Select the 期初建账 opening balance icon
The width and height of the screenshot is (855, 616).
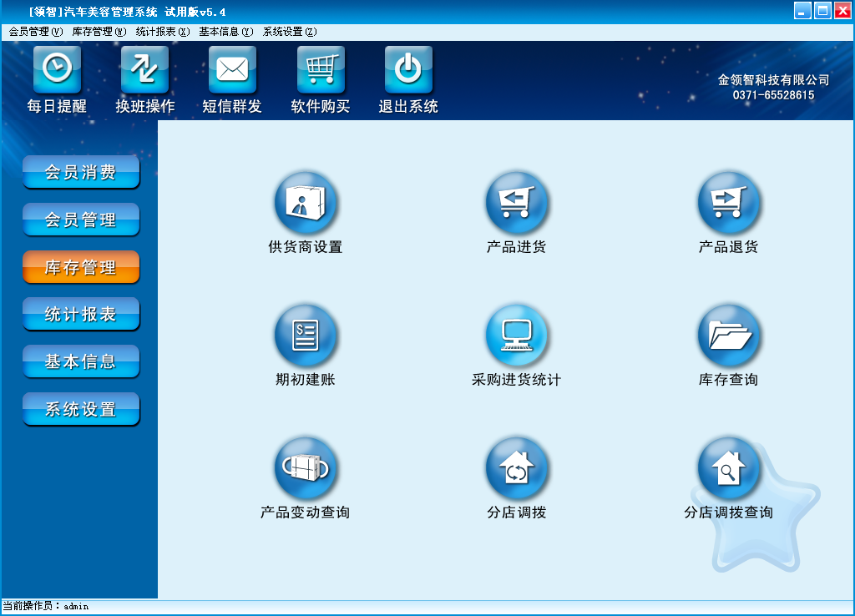[305, 336]
